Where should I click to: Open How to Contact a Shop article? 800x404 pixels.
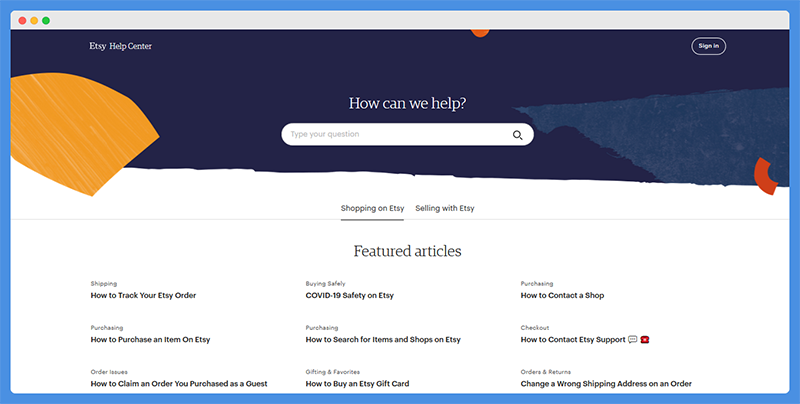562,295
